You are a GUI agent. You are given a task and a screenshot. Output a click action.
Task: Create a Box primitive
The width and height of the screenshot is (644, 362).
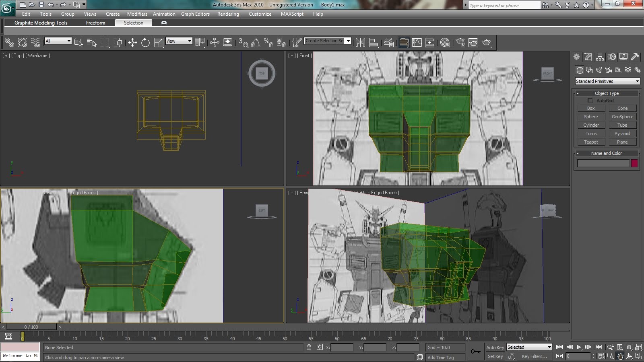click(x=591, y=108)
